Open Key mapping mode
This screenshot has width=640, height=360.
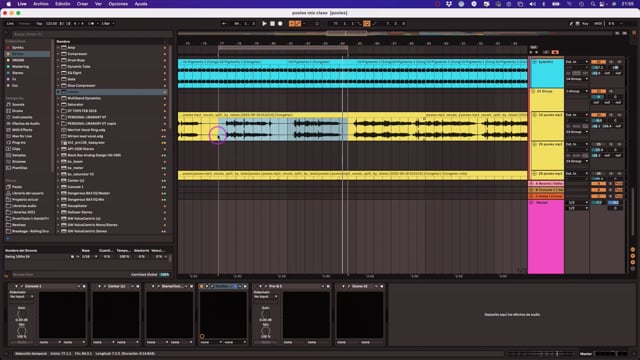point(585,24)
